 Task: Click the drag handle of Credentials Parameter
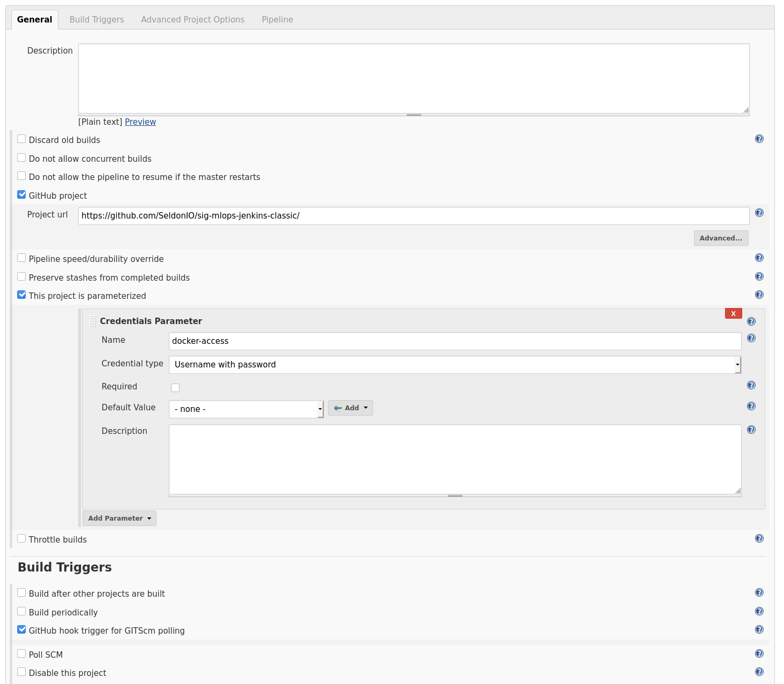[x=92, y=320]
